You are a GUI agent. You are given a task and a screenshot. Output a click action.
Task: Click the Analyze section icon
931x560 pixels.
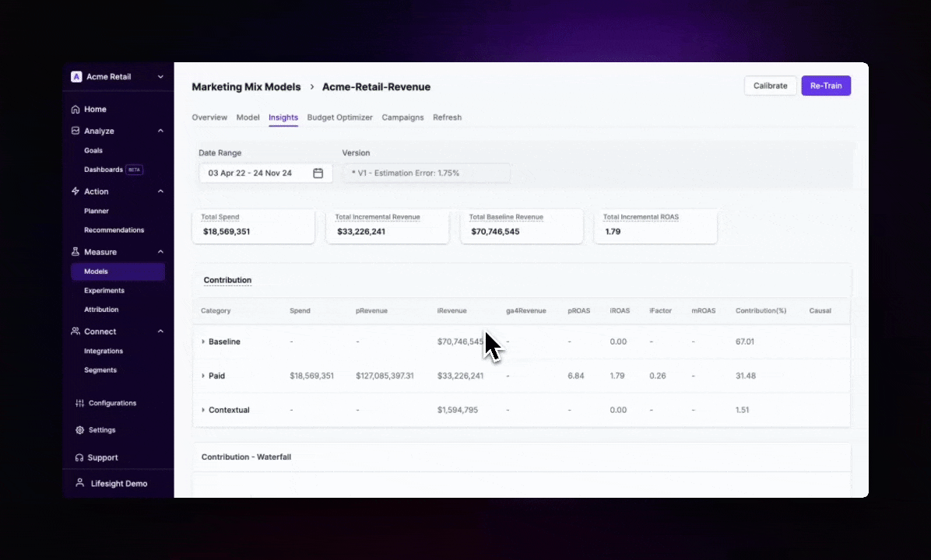tap(76, 131)
